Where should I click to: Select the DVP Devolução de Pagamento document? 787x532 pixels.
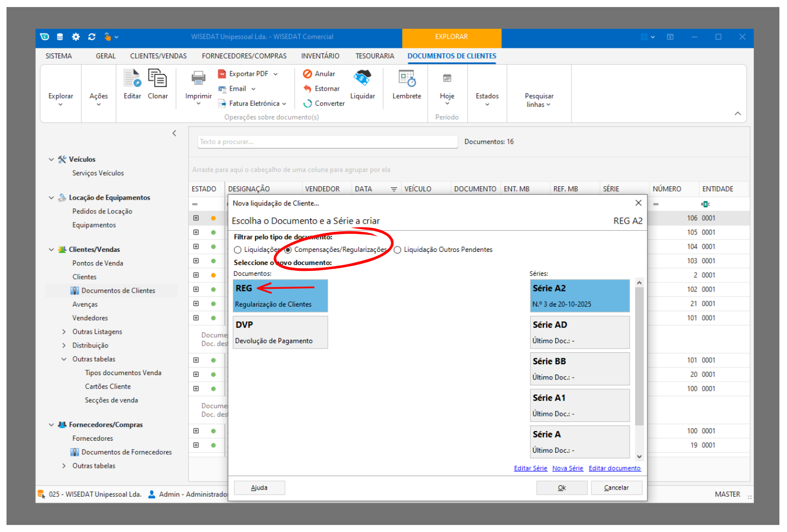tap(280, 332)
